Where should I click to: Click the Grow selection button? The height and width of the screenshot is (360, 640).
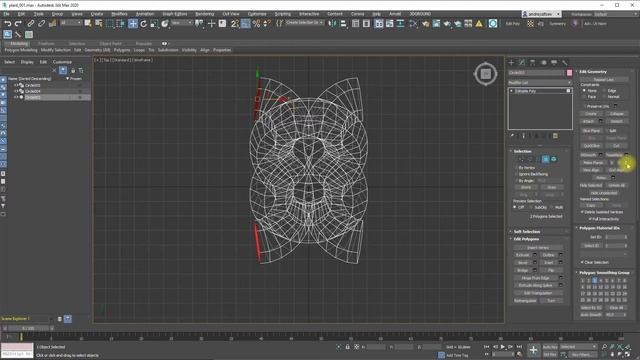tap(551, 187)
